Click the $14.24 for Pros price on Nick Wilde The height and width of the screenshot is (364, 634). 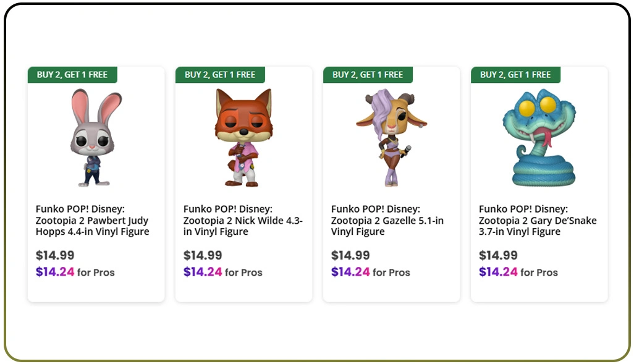(222, 272)
